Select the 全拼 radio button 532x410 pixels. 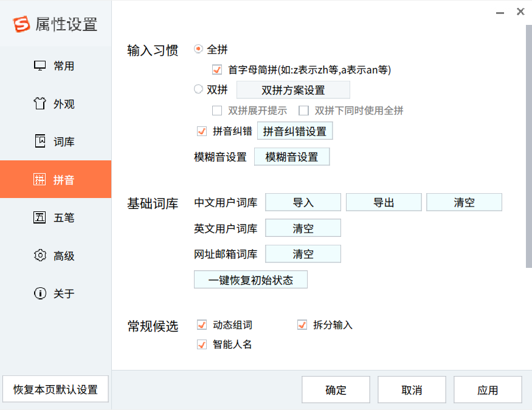click(x=198, y=49)
